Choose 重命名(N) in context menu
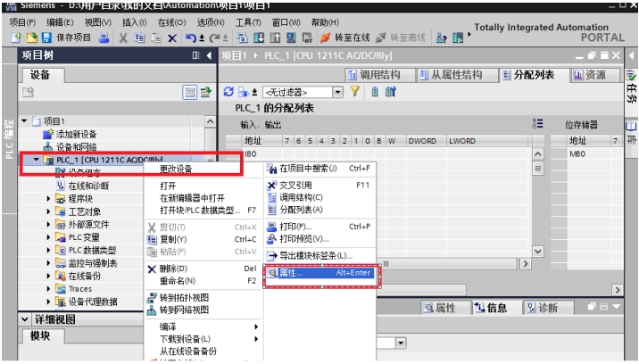 click(x=203, y=281)
